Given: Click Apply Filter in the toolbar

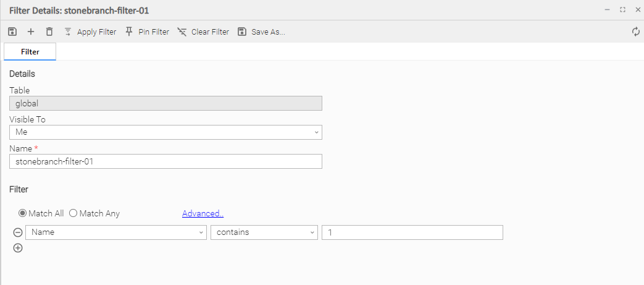Looking at the screenshot, I should [90, 32].
